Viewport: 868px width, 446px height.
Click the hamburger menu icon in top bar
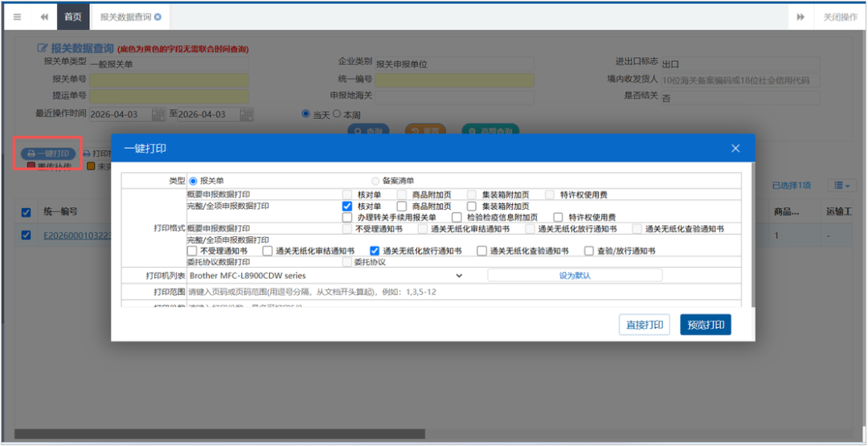point(17,17)
